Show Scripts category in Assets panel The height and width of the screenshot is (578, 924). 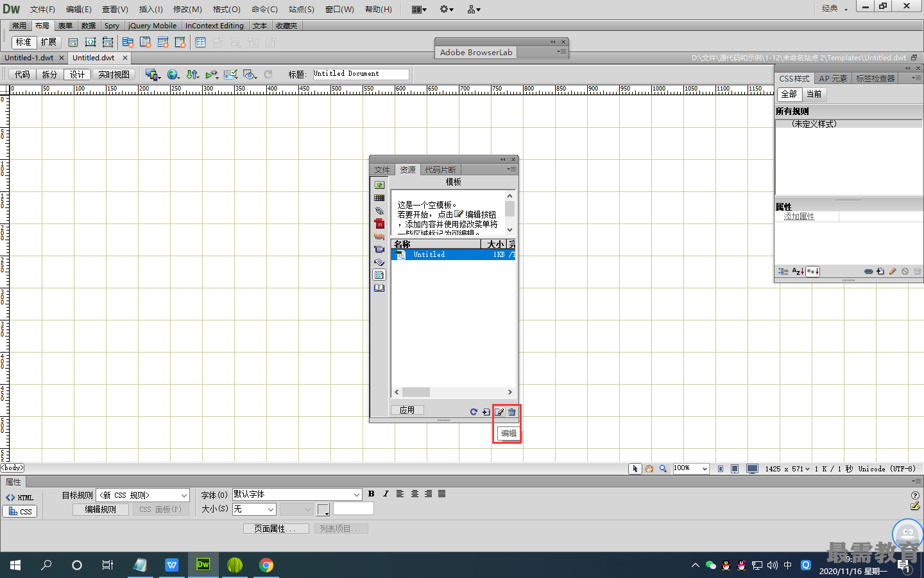click(379, 262)
